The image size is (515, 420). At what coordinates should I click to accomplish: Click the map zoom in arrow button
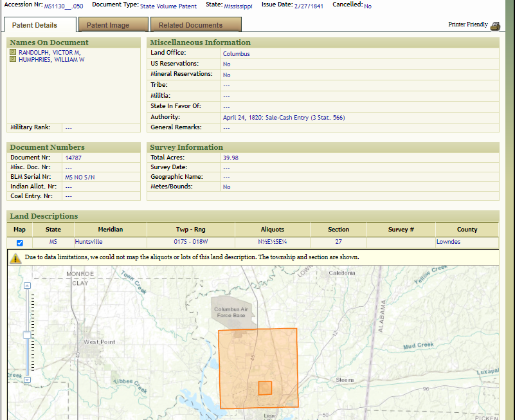(x=27, y=286)
